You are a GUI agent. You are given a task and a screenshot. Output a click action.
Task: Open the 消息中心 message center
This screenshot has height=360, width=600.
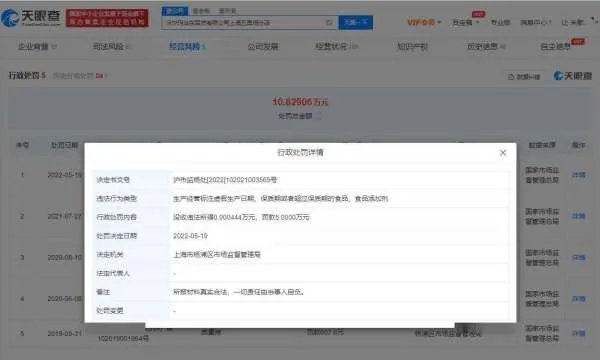point(535,23)
